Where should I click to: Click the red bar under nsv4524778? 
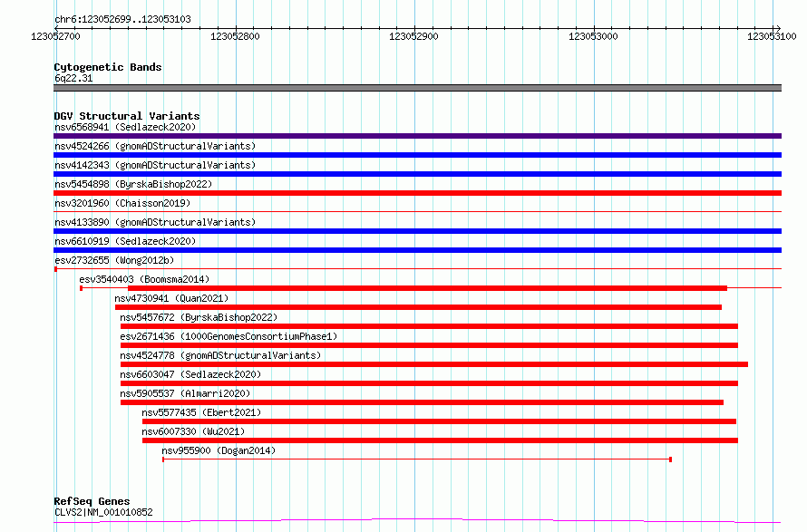(433, 364)
